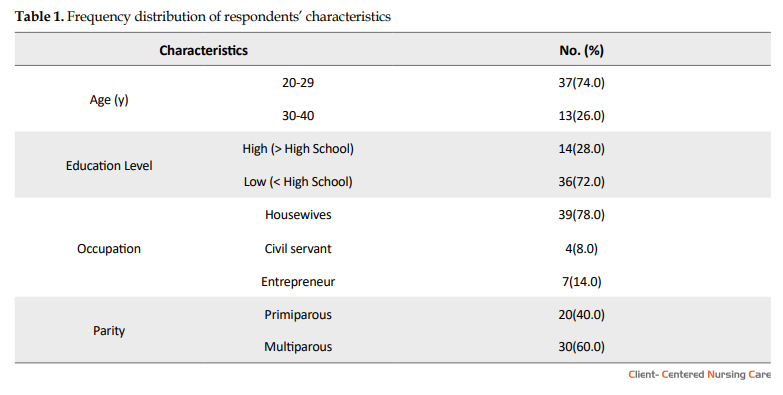Select the Education Level row label
Image resolution: width=783 pixels, height=395 pixels.
pos(109,166)
